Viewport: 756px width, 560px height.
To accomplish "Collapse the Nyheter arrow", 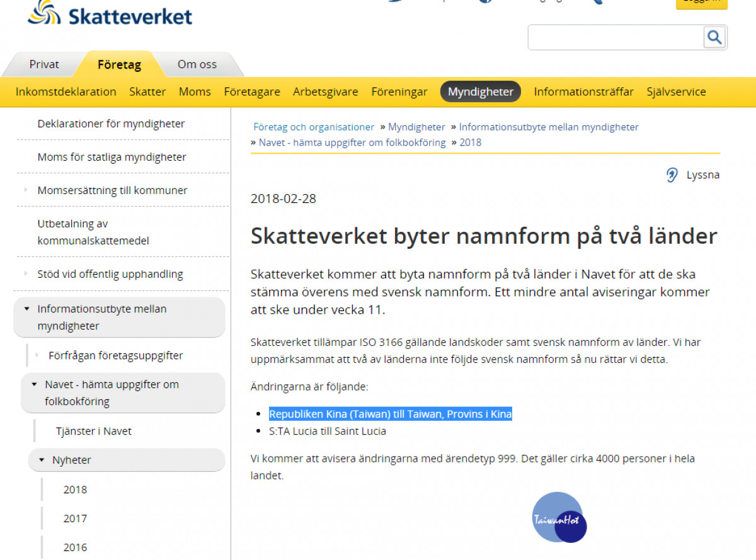I will click(42, 460).
